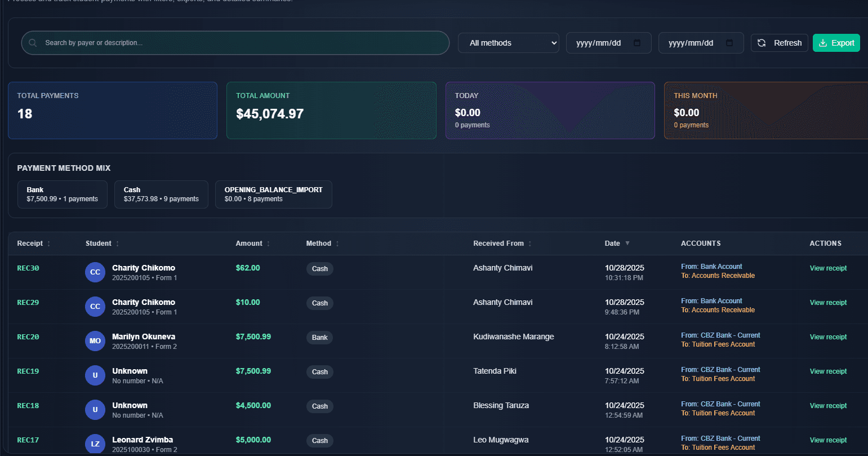Select the Bank payment method chip
Viewport: 868px width, 456px height.
62,194
